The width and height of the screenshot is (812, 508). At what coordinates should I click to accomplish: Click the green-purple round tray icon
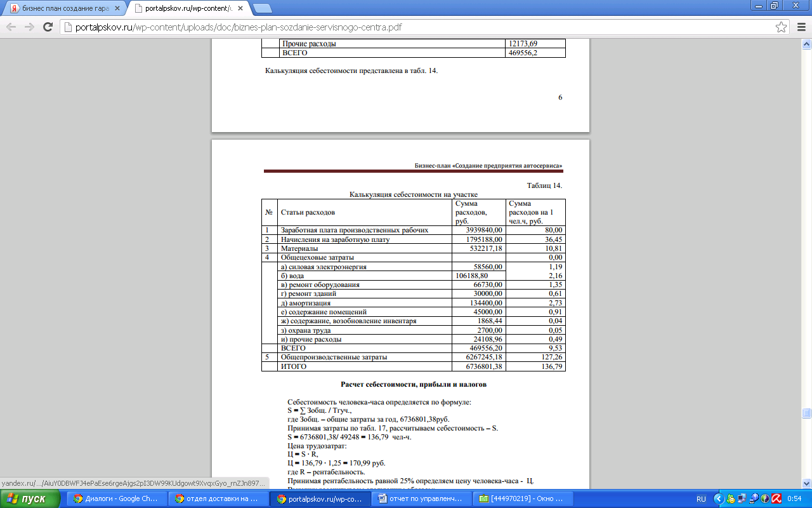[765, 499]
